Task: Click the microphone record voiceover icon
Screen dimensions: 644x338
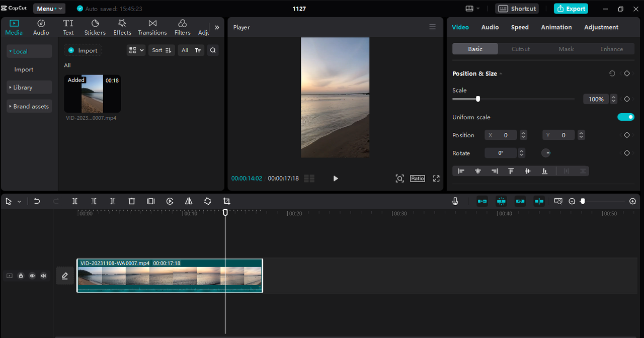Action: (x=455, y=201)
